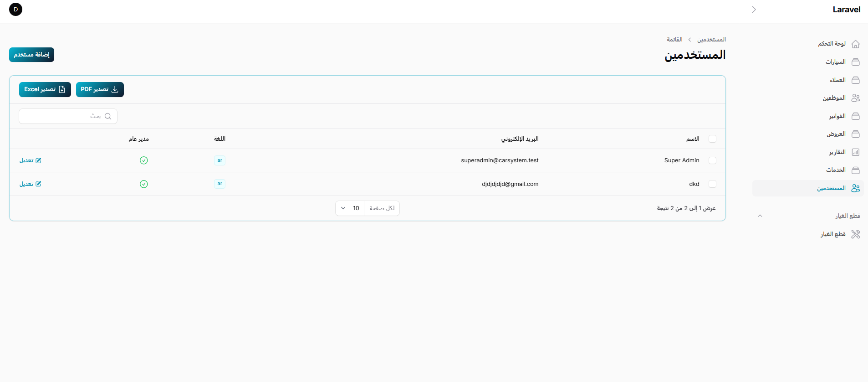Click the تصدير Excel button

coord(45,89)
